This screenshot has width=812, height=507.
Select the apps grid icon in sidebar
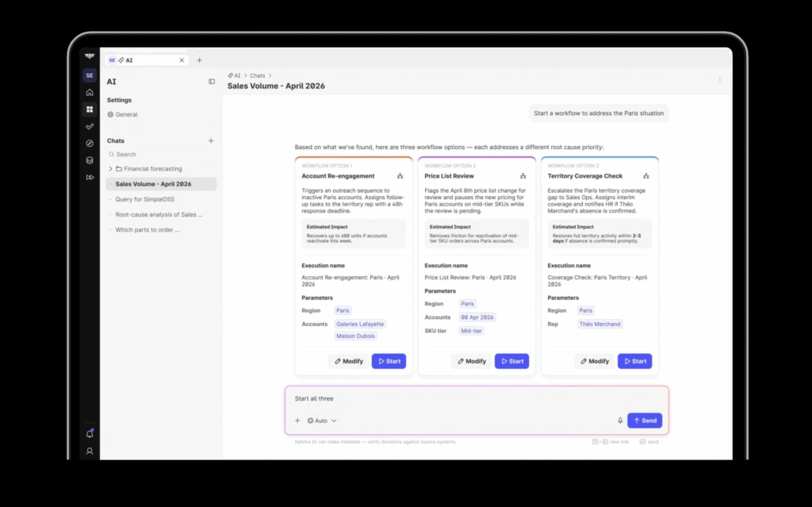(90, 109)
